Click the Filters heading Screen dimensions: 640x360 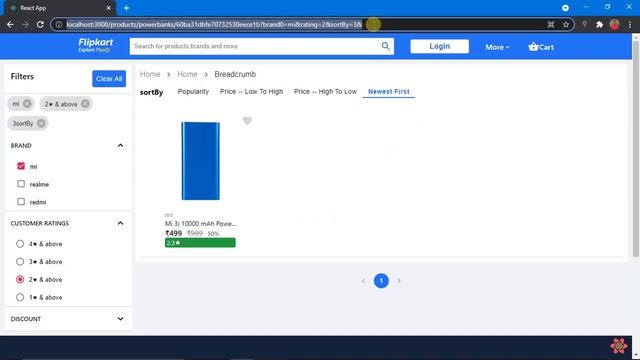[22, 76]
